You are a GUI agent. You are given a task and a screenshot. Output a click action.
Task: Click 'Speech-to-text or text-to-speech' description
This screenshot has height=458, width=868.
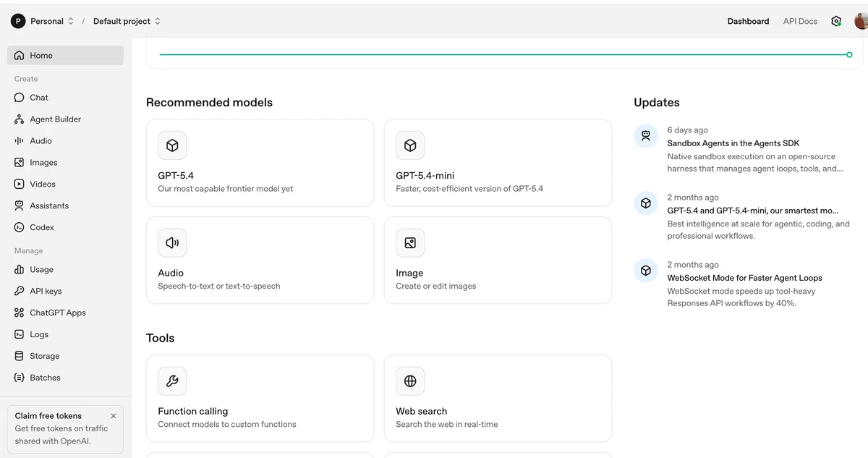219,287
